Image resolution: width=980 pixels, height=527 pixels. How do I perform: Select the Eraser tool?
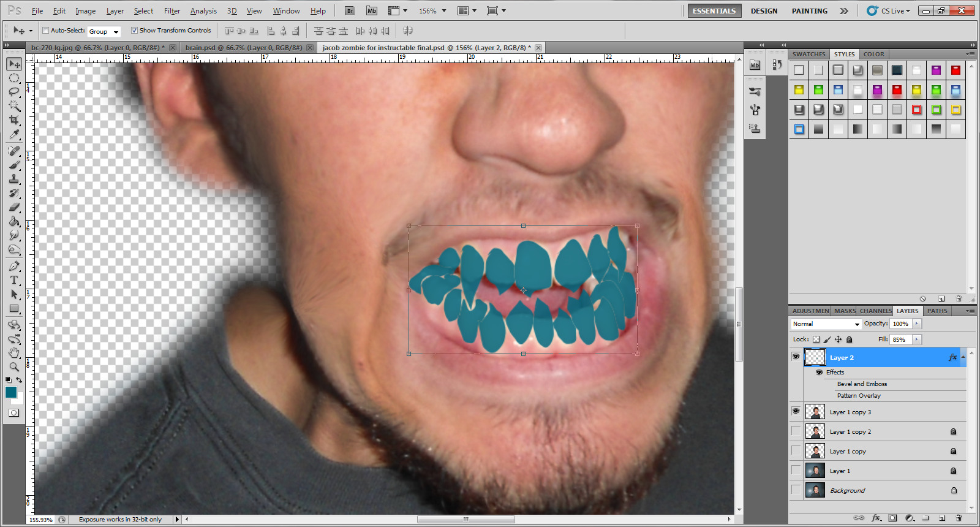click(14, 207)
